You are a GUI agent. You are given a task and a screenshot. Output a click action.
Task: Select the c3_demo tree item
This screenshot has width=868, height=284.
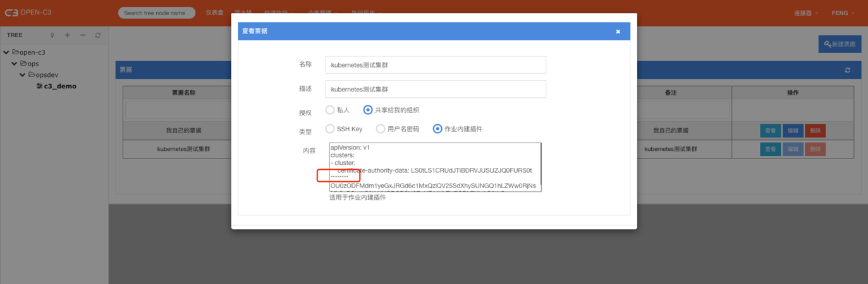pyautogui.click(x=56, y=86)
